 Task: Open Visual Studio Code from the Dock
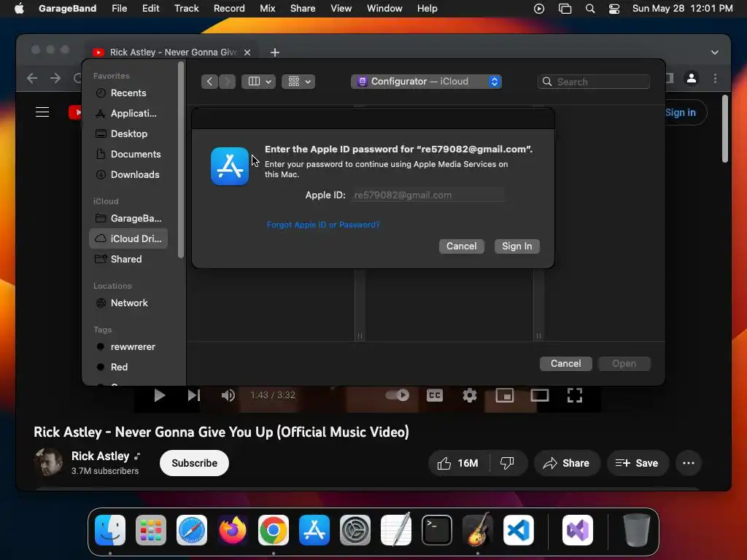click(x=519, y=530)
